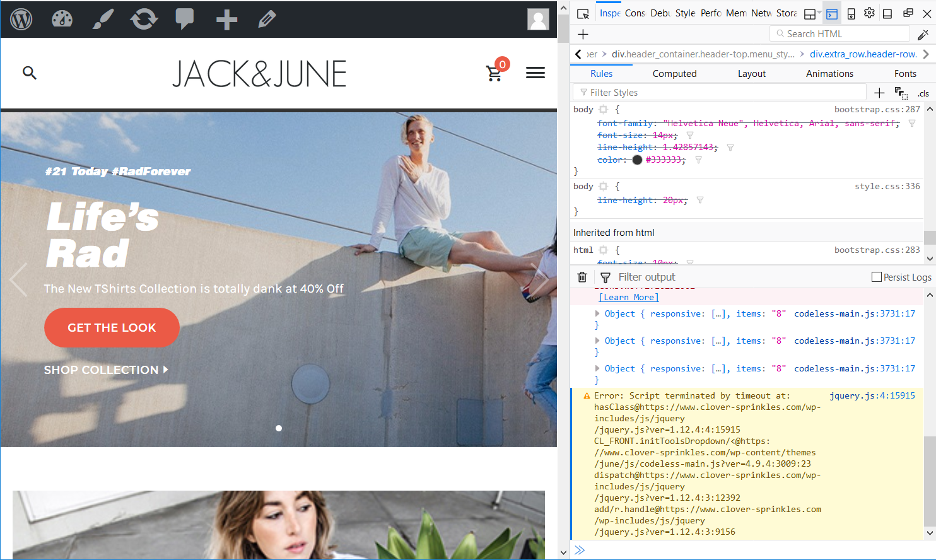This screenshot has height=560, width=936.
Task: Filter rules by font-family property
Action: [912, 124]
